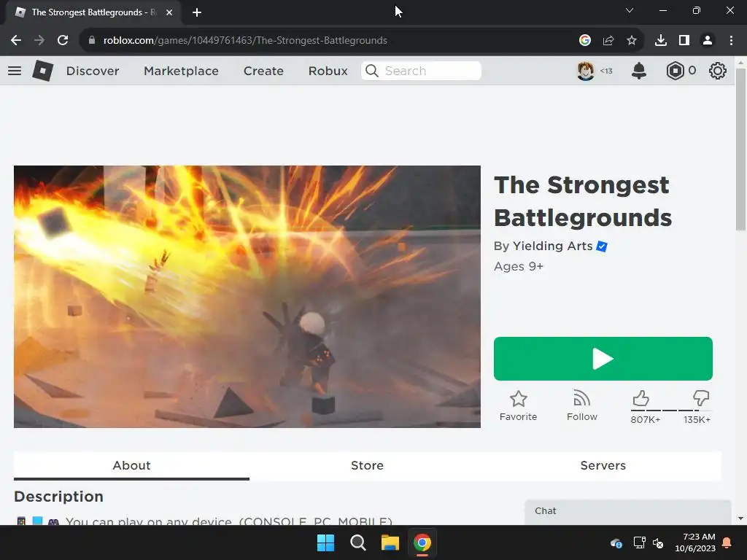
Task: Close The Strongest Battlegrounds tab
Action: point(169,12)
